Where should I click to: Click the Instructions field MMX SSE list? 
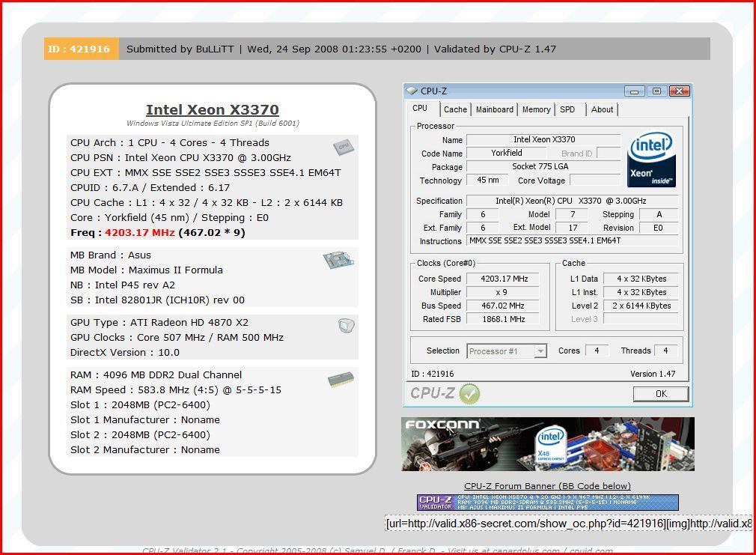[573, 241]
